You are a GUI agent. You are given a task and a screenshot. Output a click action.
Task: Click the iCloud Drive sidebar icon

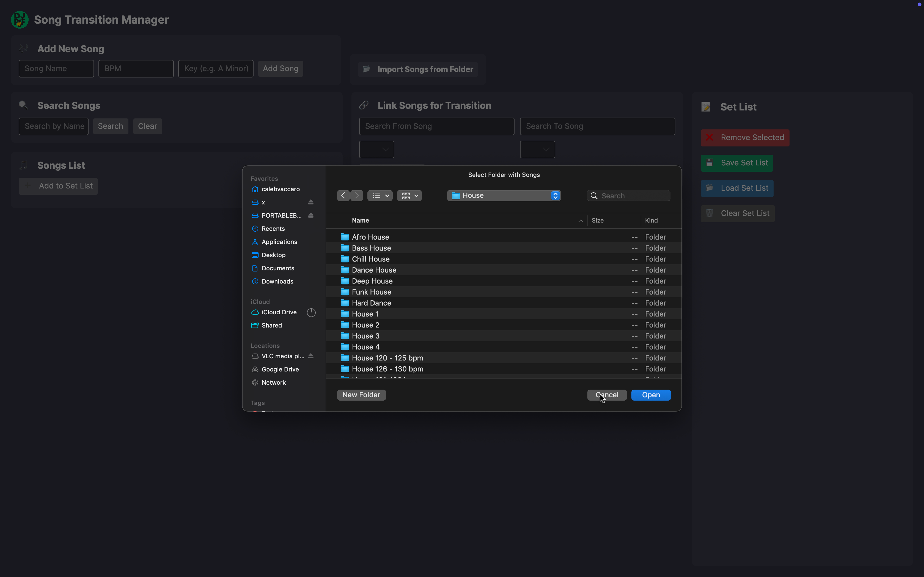(255, 312)
